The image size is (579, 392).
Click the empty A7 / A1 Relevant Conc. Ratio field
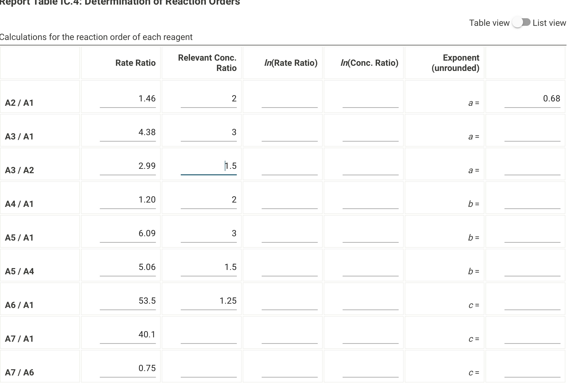click(x=209, y=335)
